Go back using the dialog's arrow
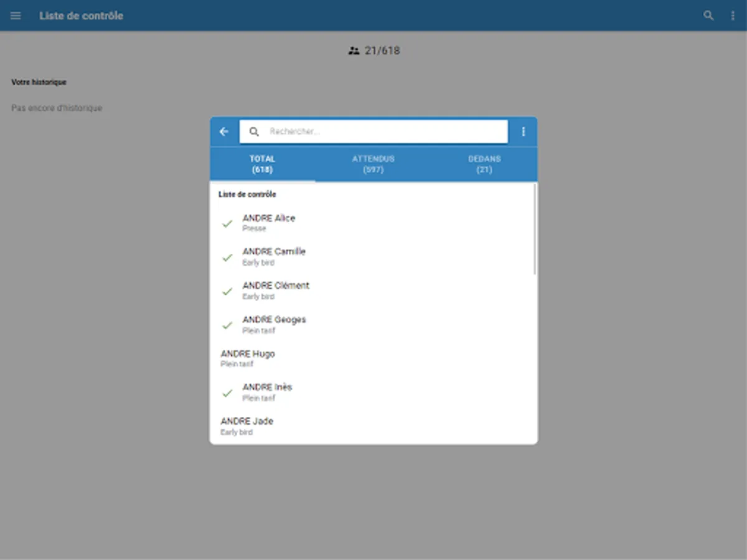This screenshot has height=560, width=747. tap(224, 132)
